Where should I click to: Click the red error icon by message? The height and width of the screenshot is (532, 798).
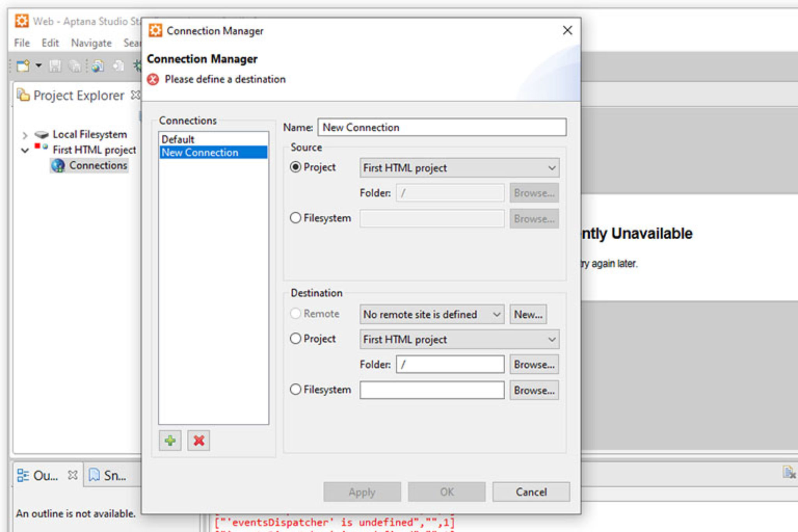pos(153,79)
